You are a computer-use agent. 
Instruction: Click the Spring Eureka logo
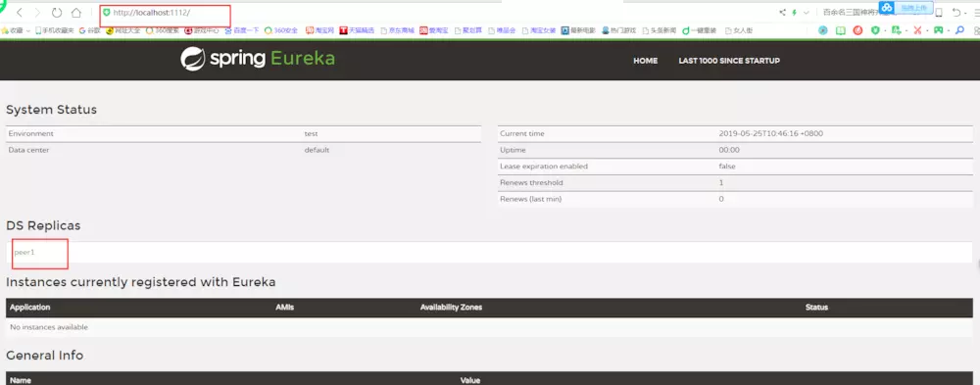point(258,59)
